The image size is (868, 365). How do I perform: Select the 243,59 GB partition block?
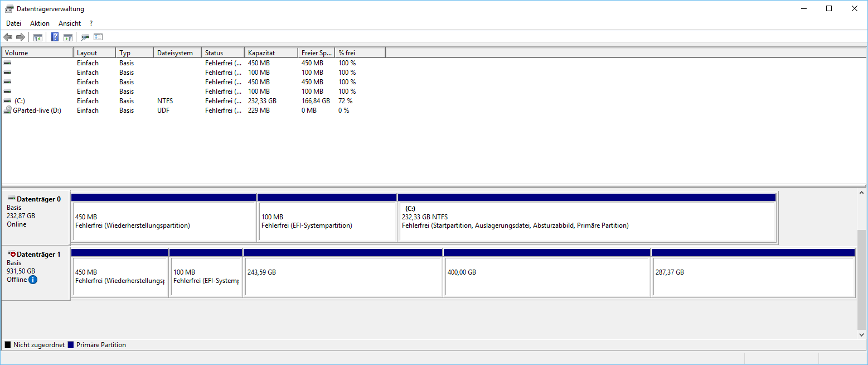pyautogui.click(x=343, y=273)
